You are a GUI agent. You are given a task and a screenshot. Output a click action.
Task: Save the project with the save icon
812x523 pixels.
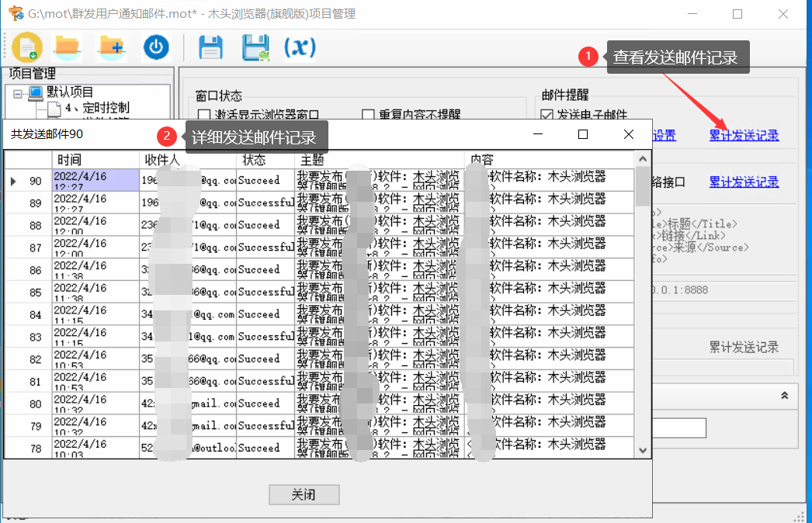click(210, 47)
